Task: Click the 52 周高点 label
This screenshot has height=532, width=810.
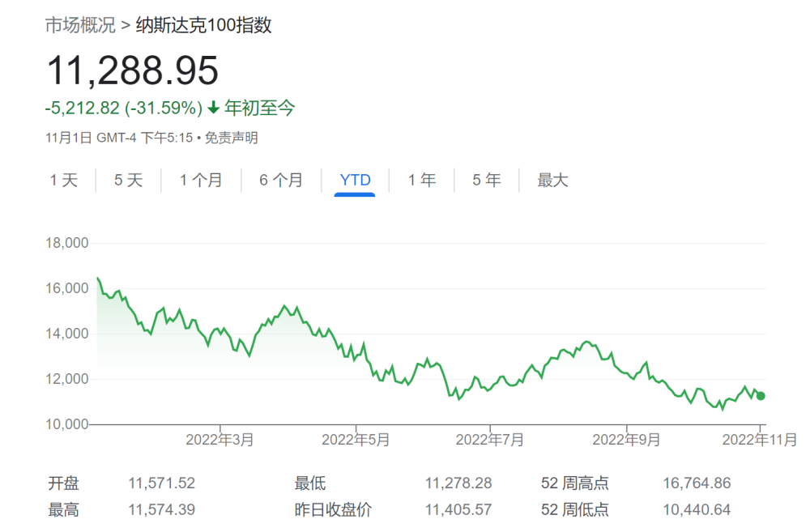Action: 575,483
